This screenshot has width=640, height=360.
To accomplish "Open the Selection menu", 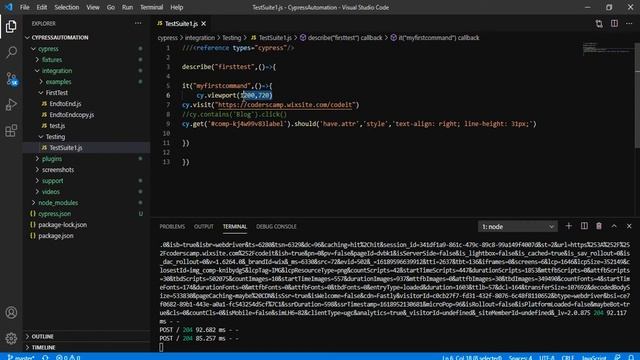I will [x=67, y=7].
